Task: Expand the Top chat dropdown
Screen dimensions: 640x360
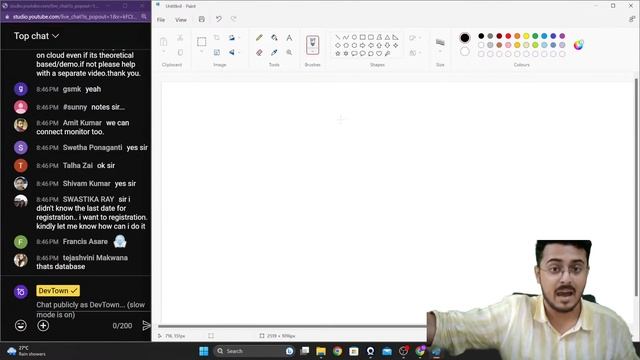Action: click(x=36, y=36)
